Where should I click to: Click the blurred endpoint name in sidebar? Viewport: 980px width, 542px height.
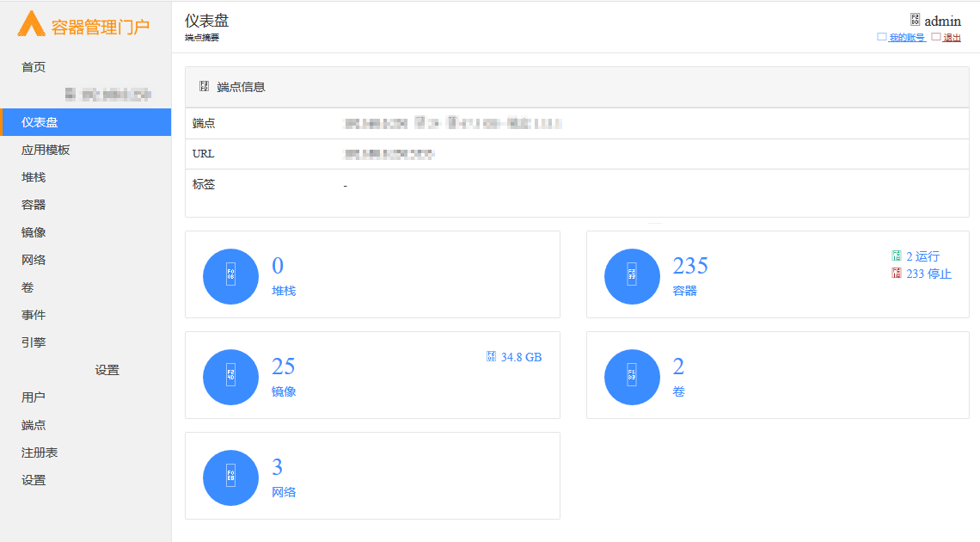pyautogui.click(x=108, y=95)
